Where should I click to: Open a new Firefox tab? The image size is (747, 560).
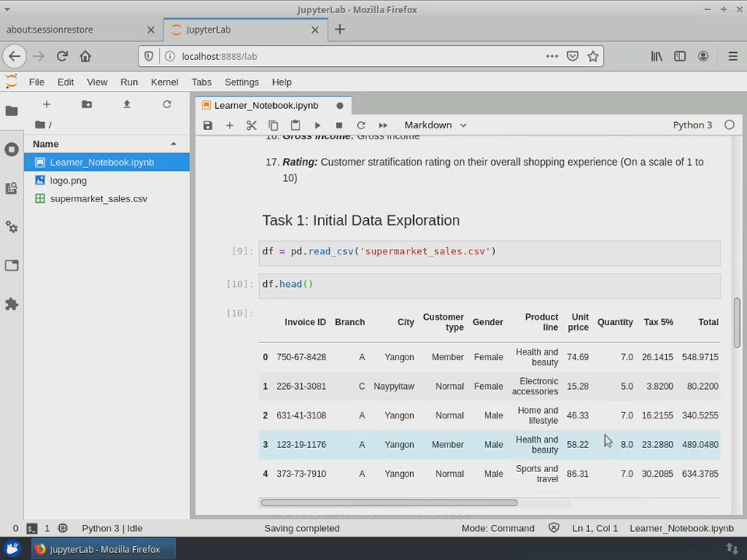(x=340, y=30)
